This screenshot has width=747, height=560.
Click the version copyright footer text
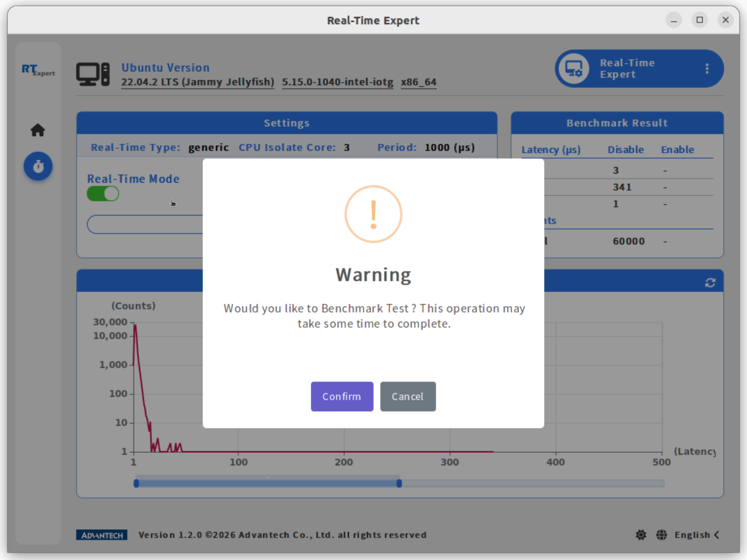282,535
